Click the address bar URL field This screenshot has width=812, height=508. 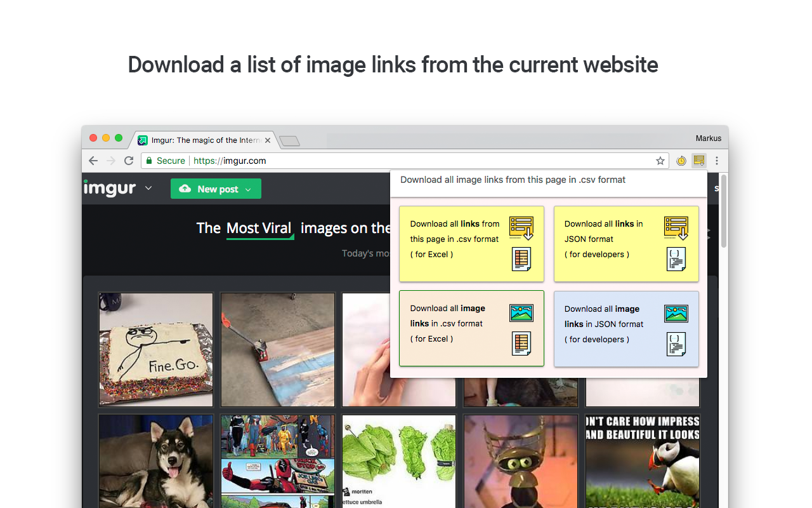(x=405, y=161)
